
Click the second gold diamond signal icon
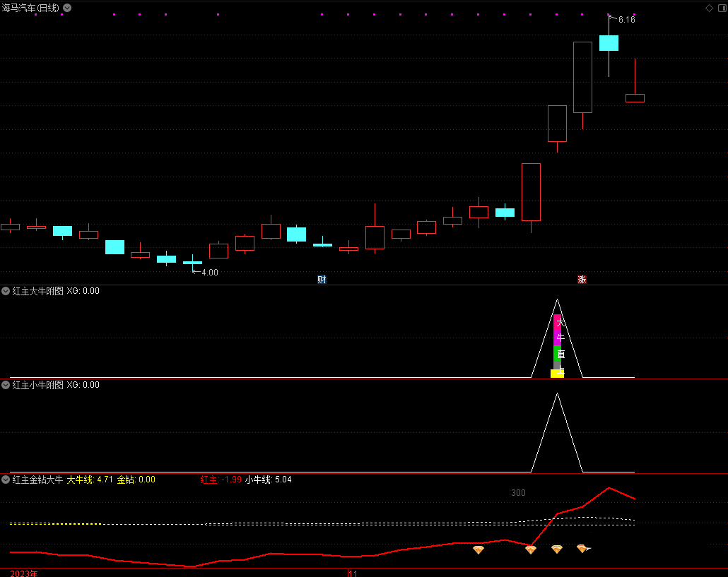point(531,549)
